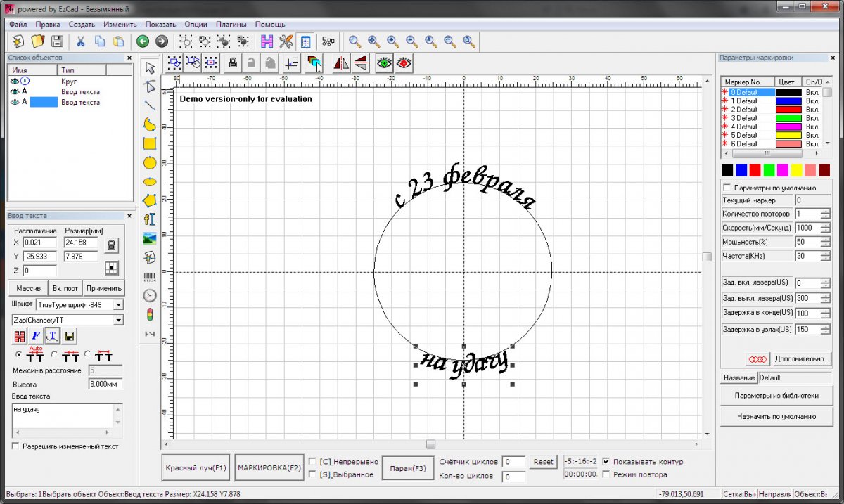Expand the ZapfChanceryTT font name dropdown
Viewport: 844px width, 504px height.
pos(117,321)
